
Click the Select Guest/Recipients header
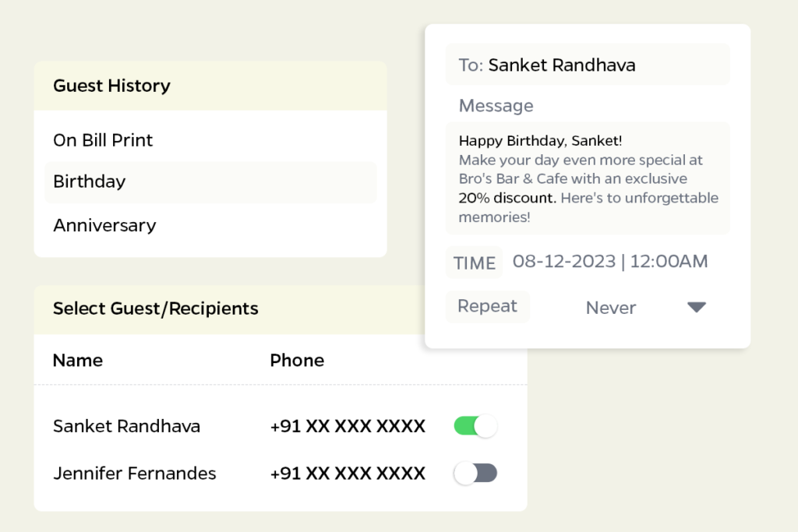pyautogui.click(x=155, y=308)
